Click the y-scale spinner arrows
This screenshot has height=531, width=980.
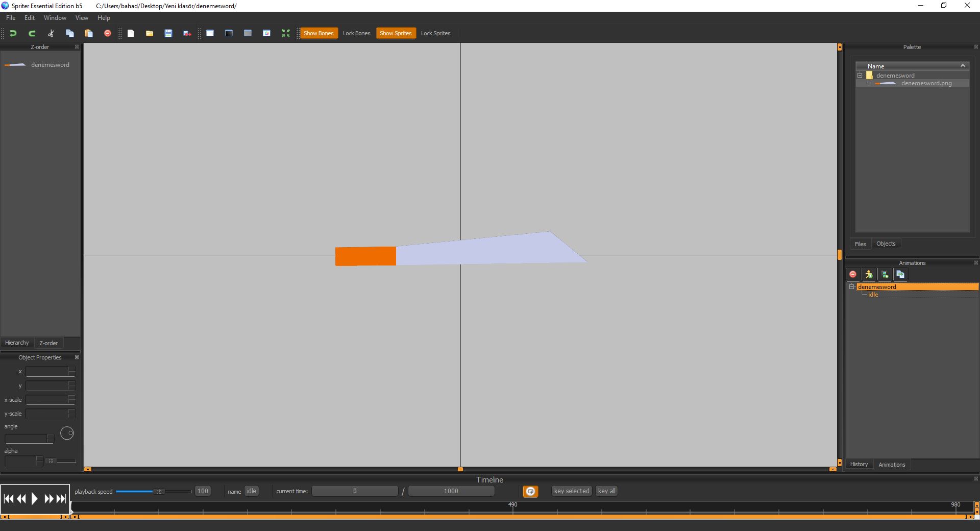(x=72, y=414)
